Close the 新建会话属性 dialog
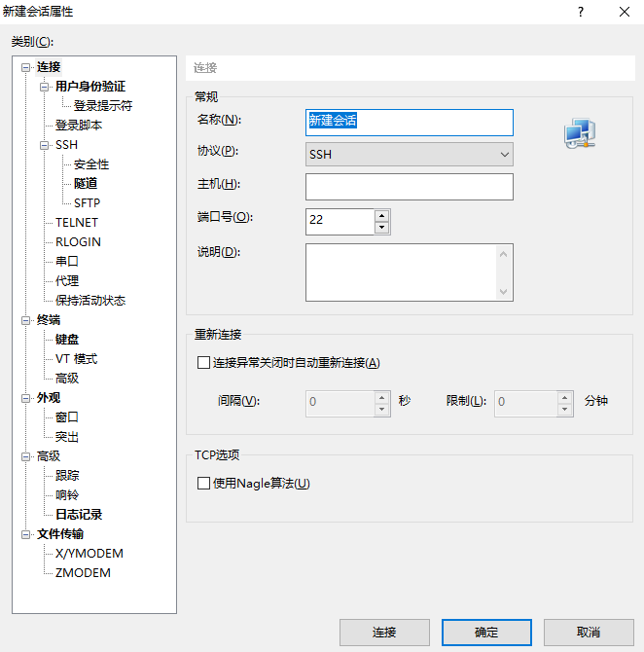Image resolution: width=644 pixels, height=652 pixels. (x=624, y=12)
